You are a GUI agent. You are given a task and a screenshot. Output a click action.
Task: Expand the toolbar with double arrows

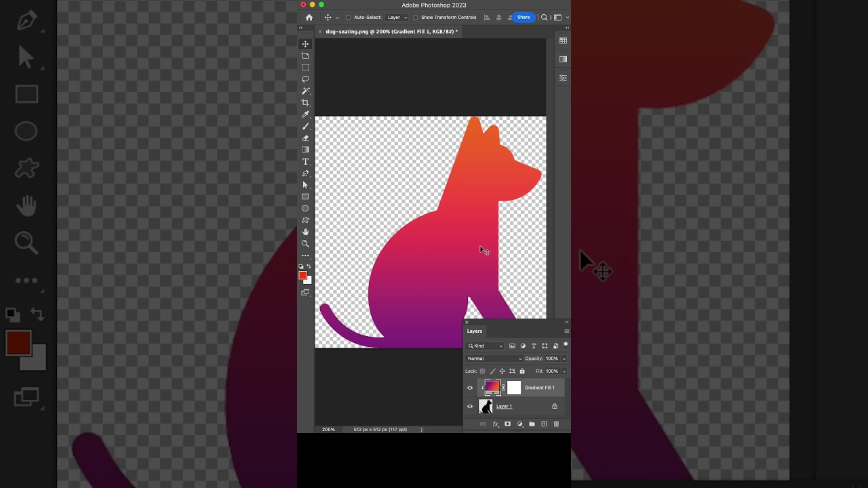(300, 28)
